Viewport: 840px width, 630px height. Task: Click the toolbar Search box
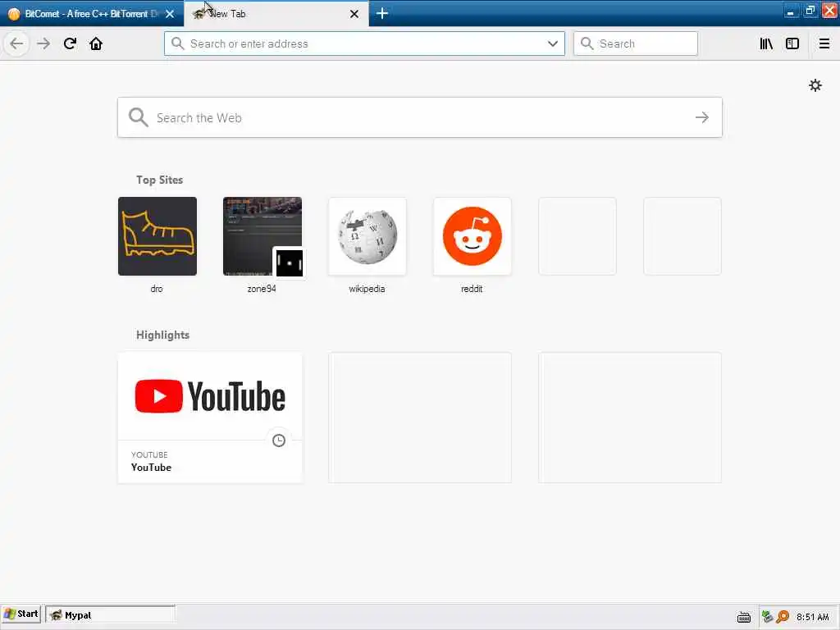(x=636, y=43)
